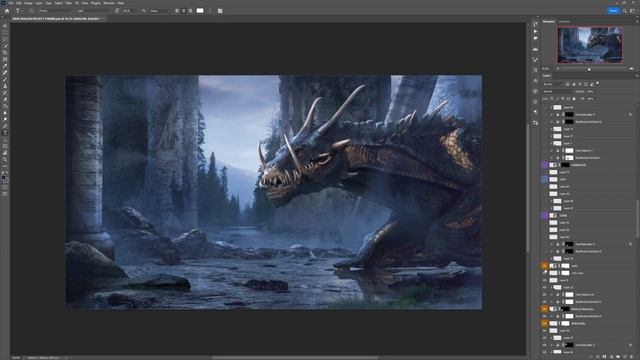Add a layer style with fx icon
The height and width of the screenshot is (360, 640).
598,356
